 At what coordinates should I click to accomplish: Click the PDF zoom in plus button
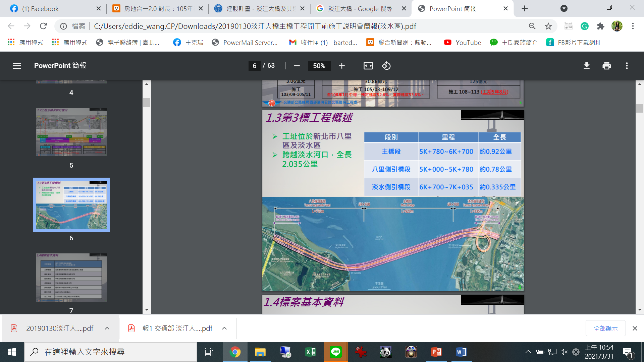pyautogui.click(x=341, y=66)
